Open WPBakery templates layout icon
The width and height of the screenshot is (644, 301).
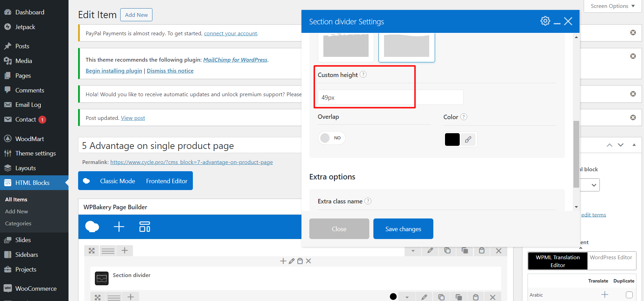tap(145, 227)
